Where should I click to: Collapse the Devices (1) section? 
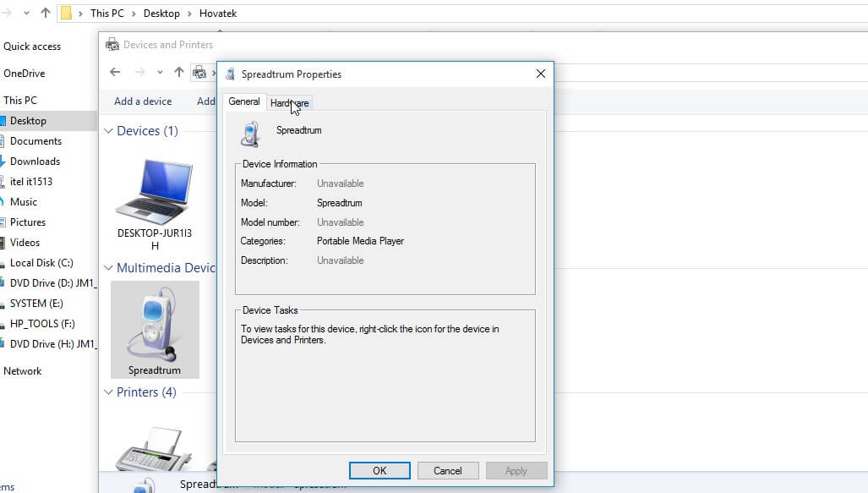click(x=108, y=131)
